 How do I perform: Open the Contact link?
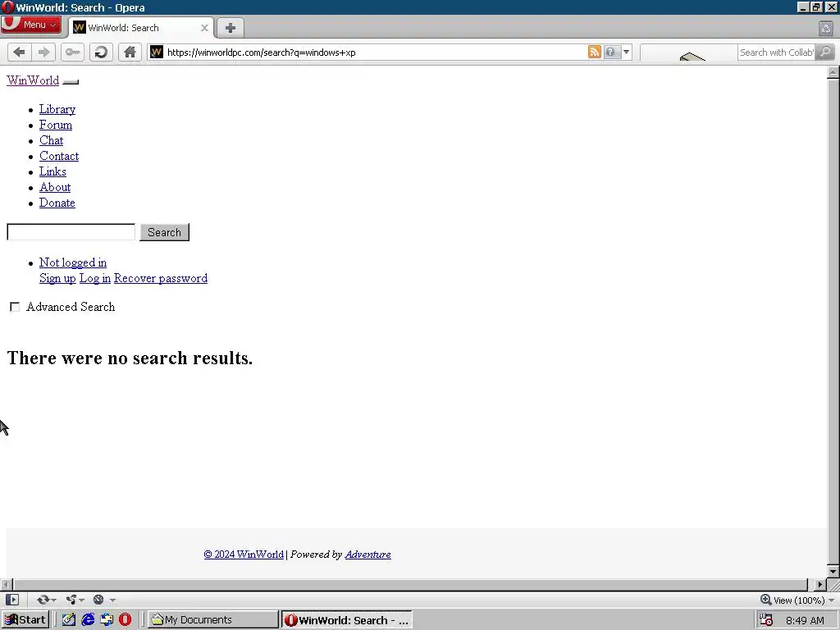59,156
